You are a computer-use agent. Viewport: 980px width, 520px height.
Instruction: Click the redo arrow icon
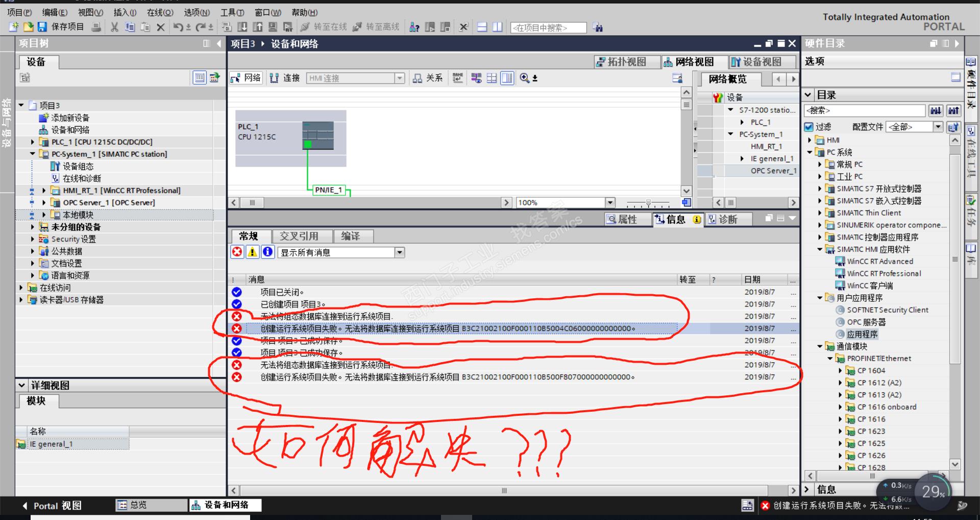201,27
